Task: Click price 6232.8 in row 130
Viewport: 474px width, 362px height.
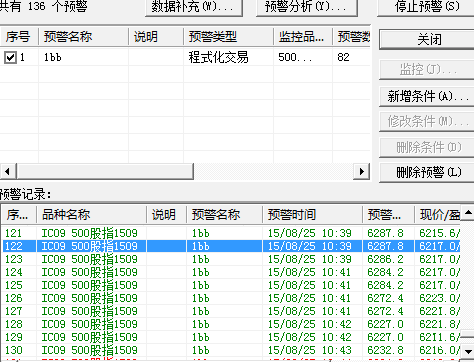Action: coord(385,350)
